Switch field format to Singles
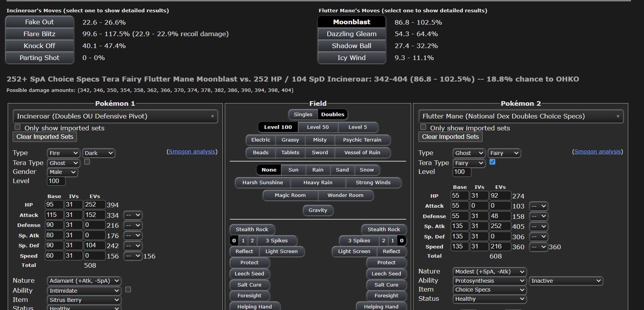 tap(303, 114)
